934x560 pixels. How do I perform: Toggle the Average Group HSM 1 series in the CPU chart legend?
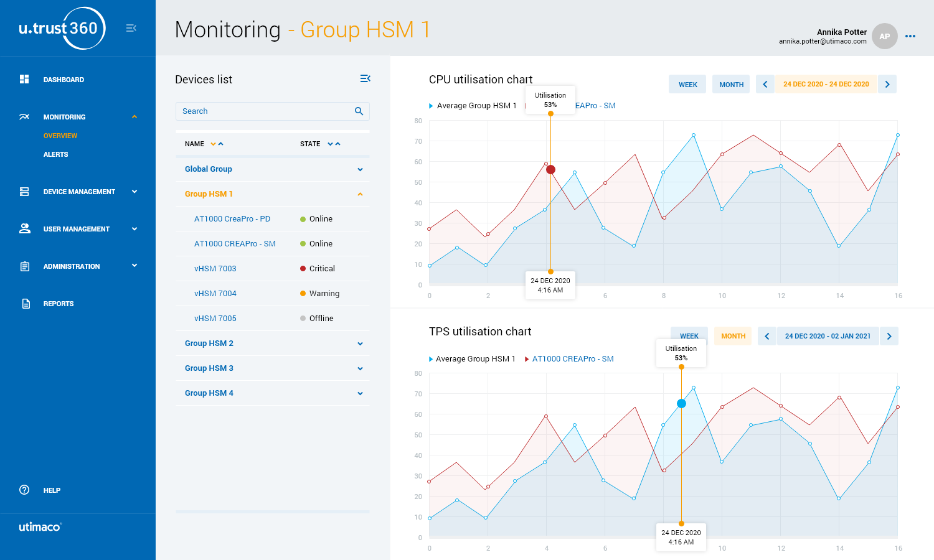pyautogui.click(x=473, y=106)
